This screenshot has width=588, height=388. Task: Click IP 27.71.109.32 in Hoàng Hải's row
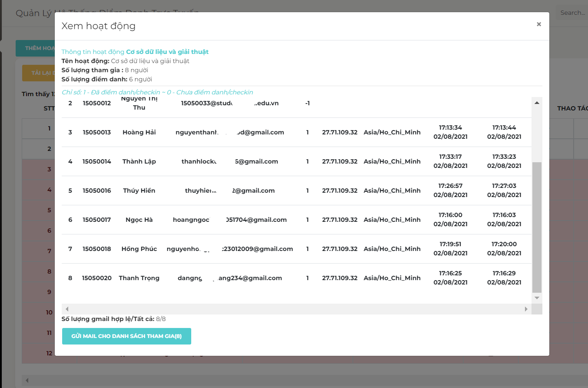[x=340, y=132]
